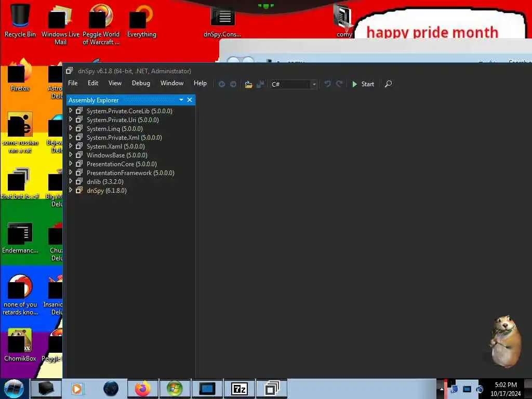Click the Redo toolbar icon
The height and width of the screenshot is (399, 532).
point(339,84)
